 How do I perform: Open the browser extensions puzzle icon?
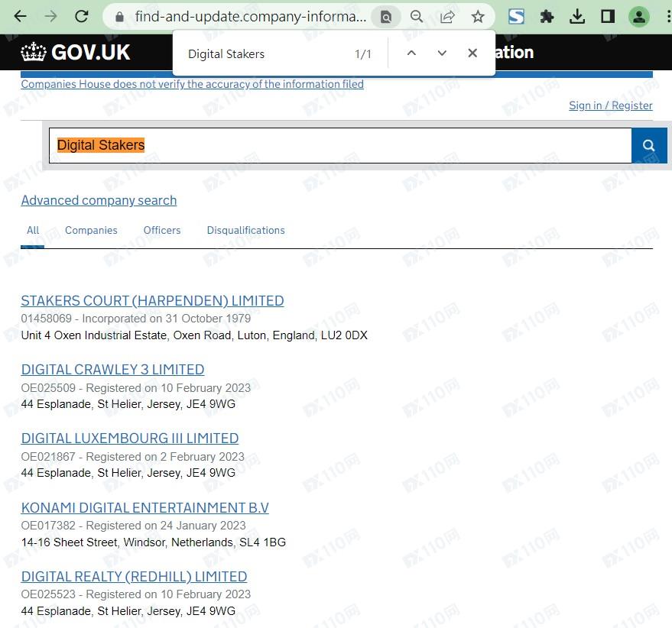coord(547,17)
